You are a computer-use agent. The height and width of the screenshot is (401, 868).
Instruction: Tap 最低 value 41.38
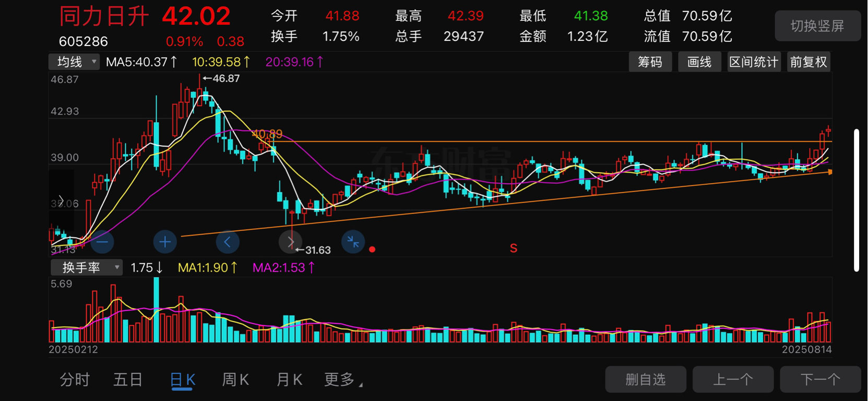click(591, 16)
